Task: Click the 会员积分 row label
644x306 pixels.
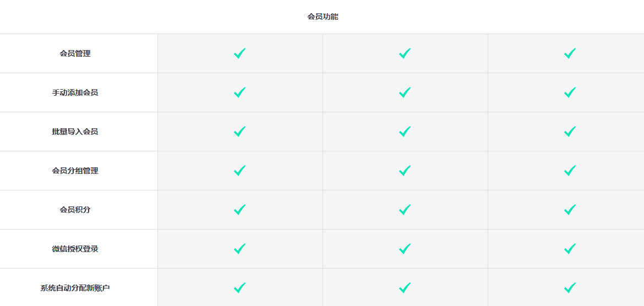Action: (x=75, y=210)
